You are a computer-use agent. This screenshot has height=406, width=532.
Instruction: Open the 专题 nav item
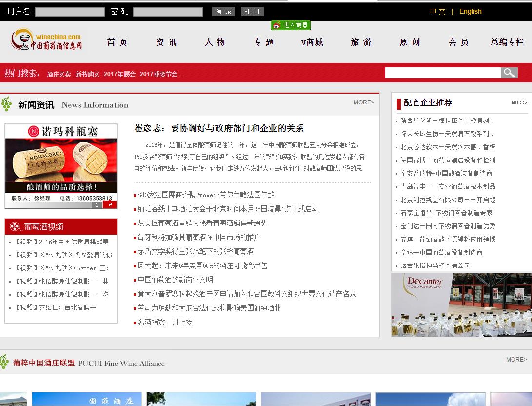[x=264, y=42]
